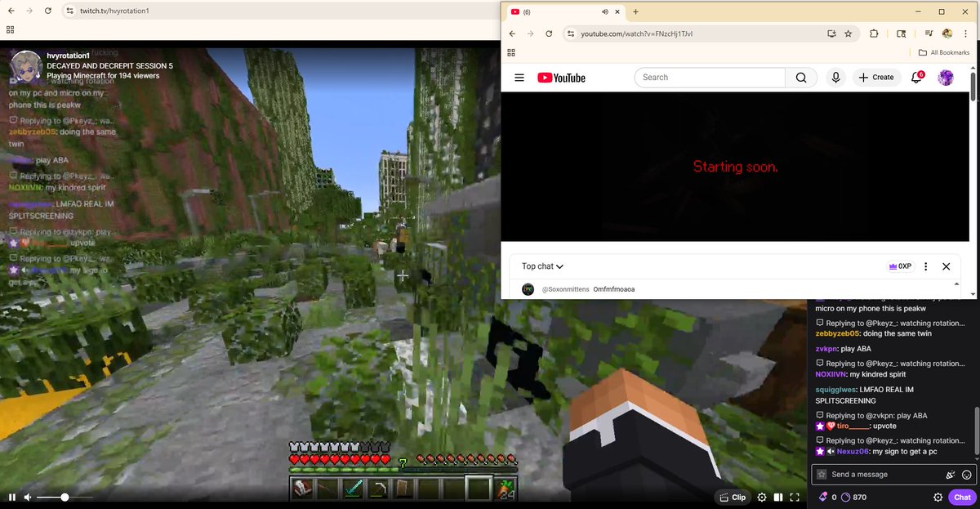Viewport: 980px width, 509px height.
Task: Click the Nexuz06 username in chat panel
Action: click(854, 451)
